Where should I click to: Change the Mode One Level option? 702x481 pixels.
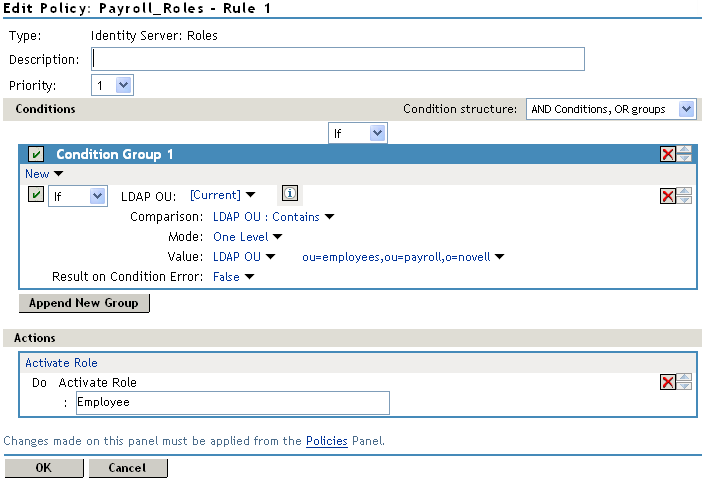[x=248, y=237]
